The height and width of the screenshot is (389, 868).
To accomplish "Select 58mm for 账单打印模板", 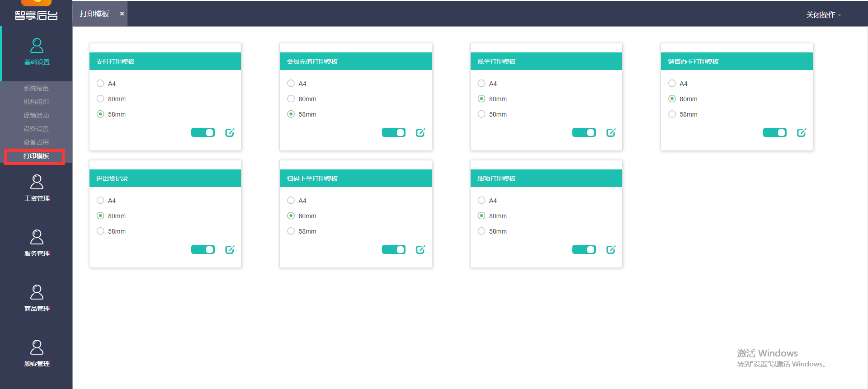I will click(481, 114).
